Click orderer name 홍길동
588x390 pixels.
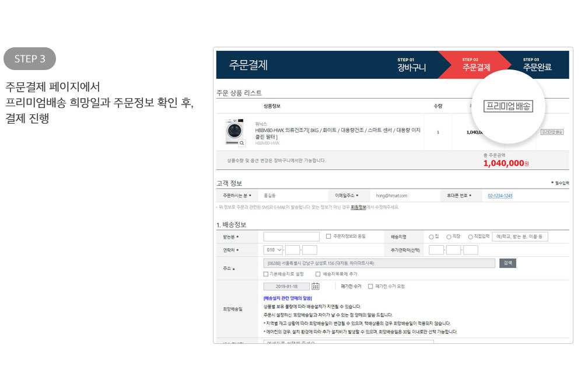(269, 196)
